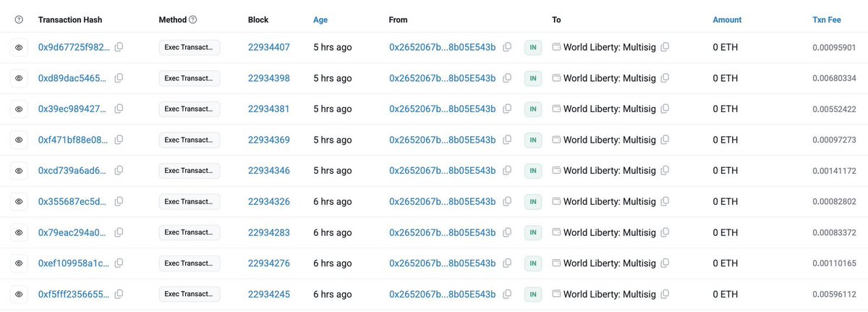
Task: Select fee value 0.00110165
Action: click(835, 263)
